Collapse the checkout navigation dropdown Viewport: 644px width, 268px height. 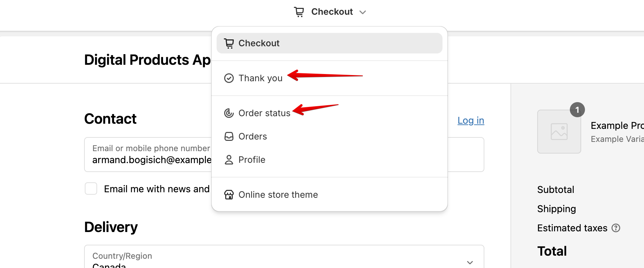[363, 12]
